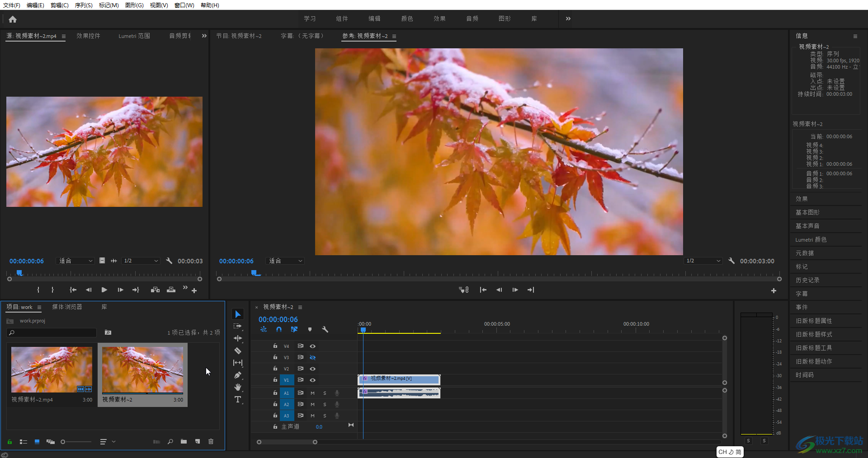Switch to 媒体浏览器 tab
The width and height of the screenshot is (868, 458).
click(67, 307)
